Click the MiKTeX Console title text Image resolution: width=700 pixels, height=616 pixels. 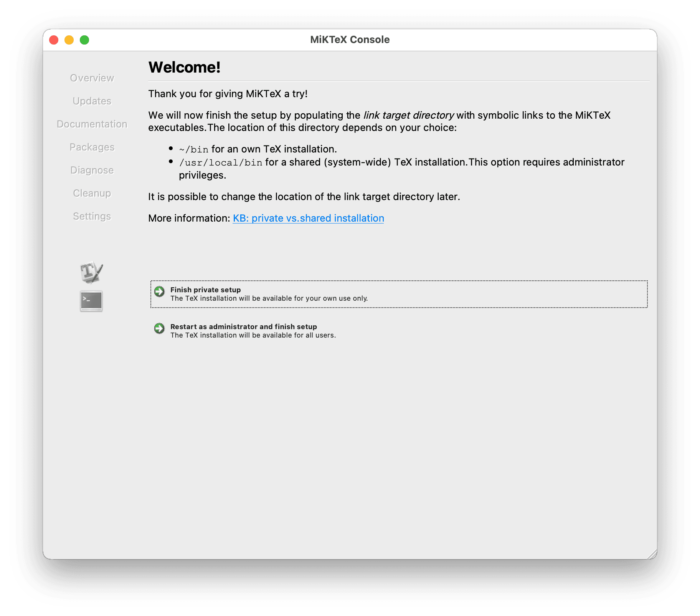[x=350, y=40]
